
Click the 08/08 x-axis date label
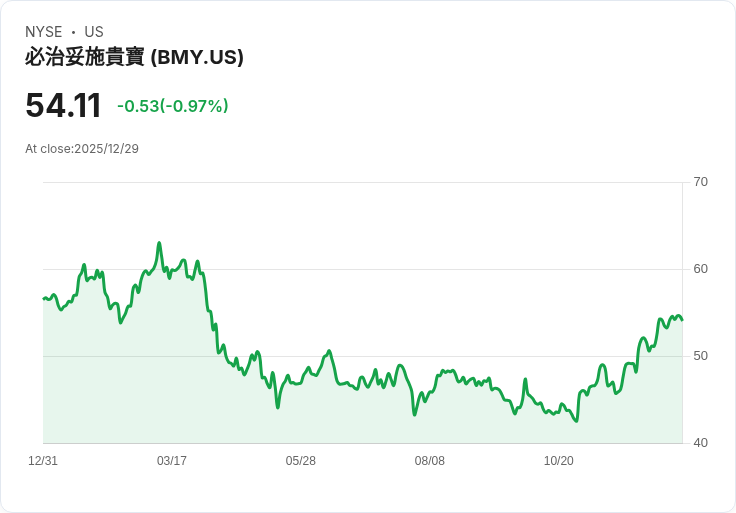[x=429, y=461]
